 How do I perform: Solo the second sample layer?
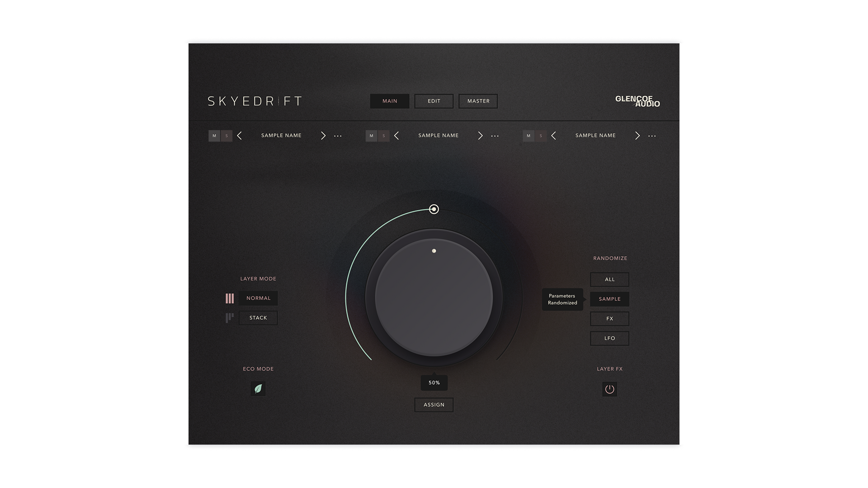tap(384, 136)
